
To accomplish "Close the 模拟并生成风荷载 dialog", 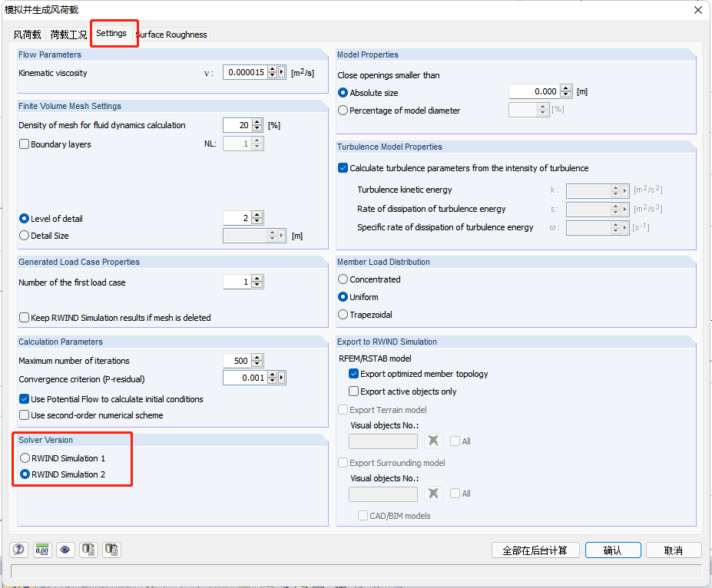I will click(x=698, y=10).
